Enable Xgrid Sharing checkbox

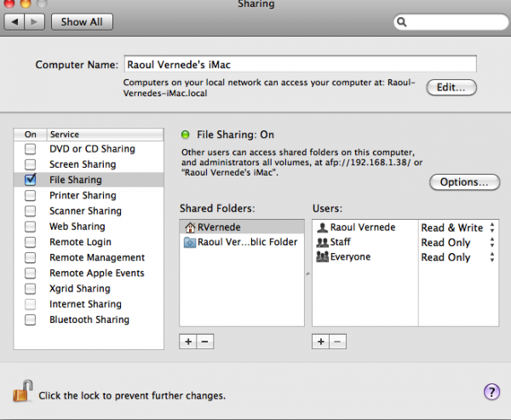31,289
